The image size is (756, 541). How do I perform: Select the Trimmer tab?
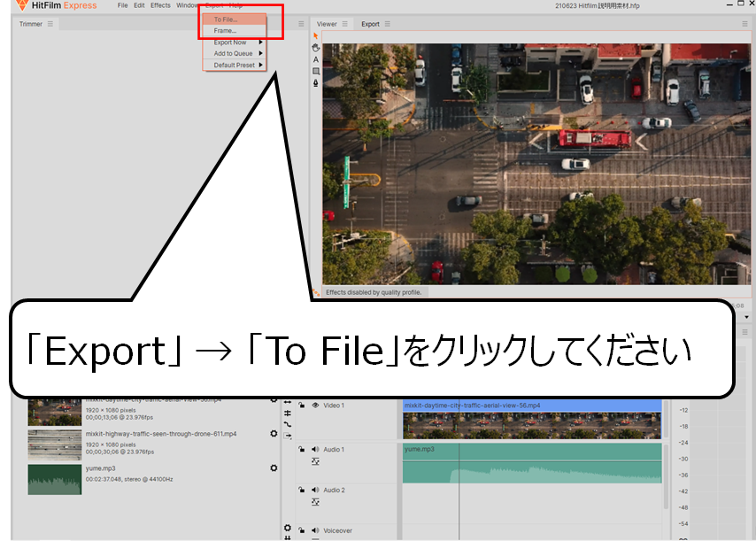(x=31, y=24)
